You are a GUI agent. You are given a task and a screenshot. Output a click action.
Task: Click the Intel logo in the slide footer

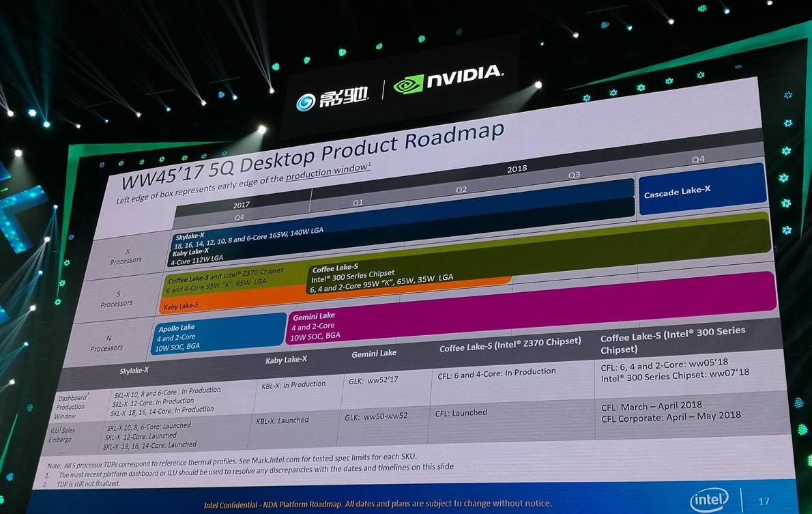[x=709, y=500]
